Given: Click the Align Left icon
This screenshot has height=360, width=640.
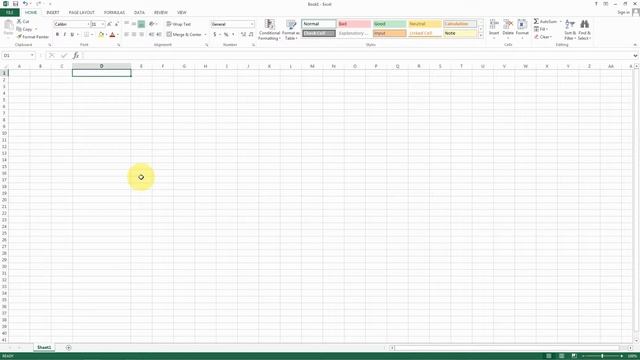Looking at the screenshot, I should [127, 35].
